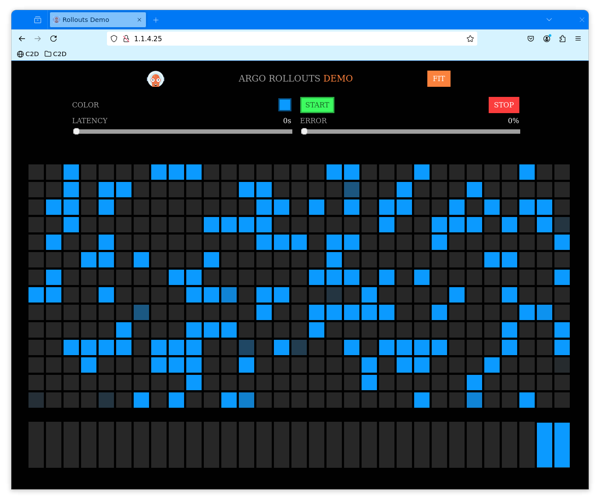600x502 pixels.
Task: Click the extensions icon in the toolbar
Action: click(x=562, y=38)
